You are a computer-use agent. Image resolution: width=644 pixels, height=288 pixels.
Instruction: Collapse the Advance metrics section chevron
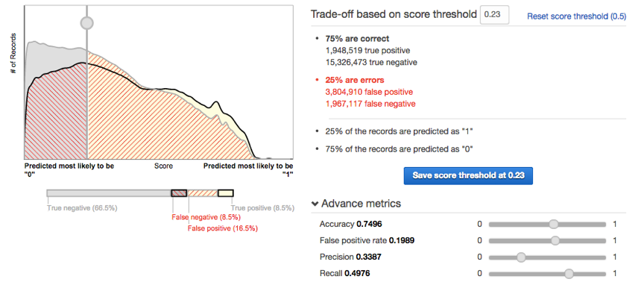pos(315,204)
